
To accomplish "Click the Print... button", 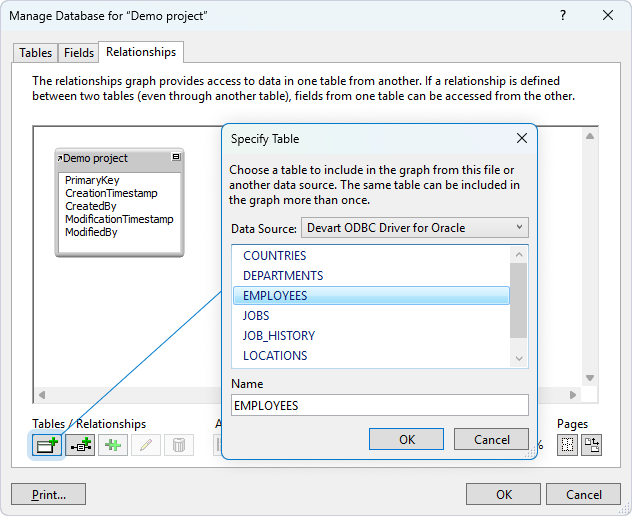I will click(48, 494).
